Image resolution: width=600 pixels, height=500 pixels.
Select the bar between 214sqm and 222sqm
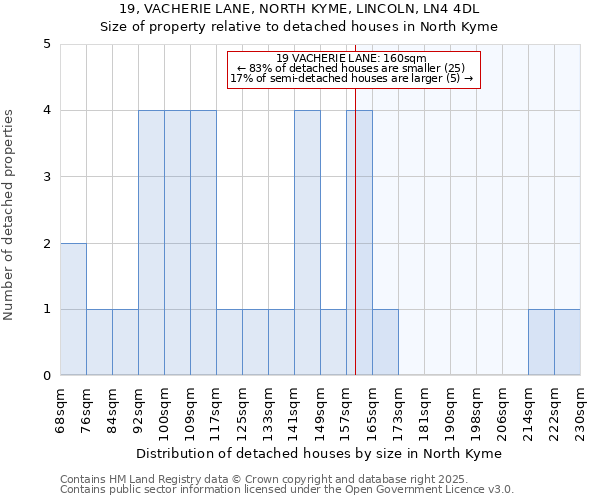(x=541, y=342)
